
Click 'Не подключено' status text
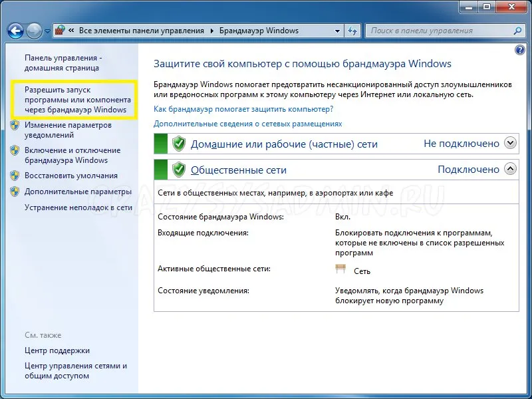[462, 144]
